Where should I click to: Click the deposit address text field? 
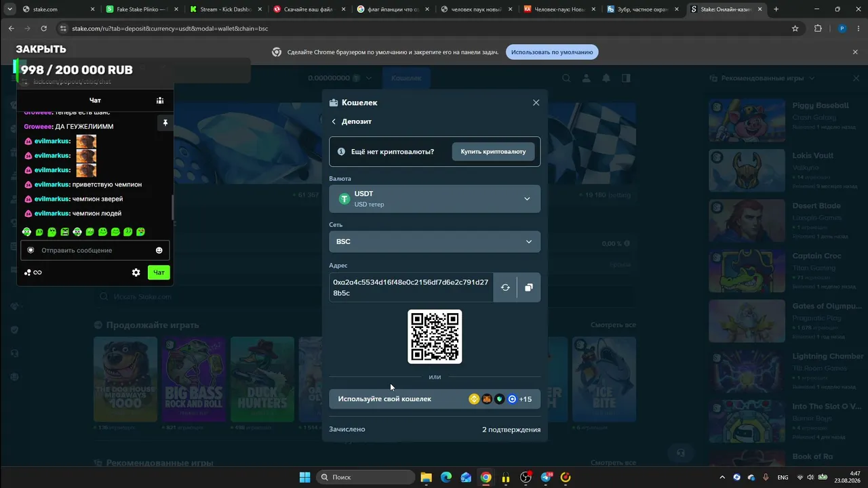click(411, 287)
